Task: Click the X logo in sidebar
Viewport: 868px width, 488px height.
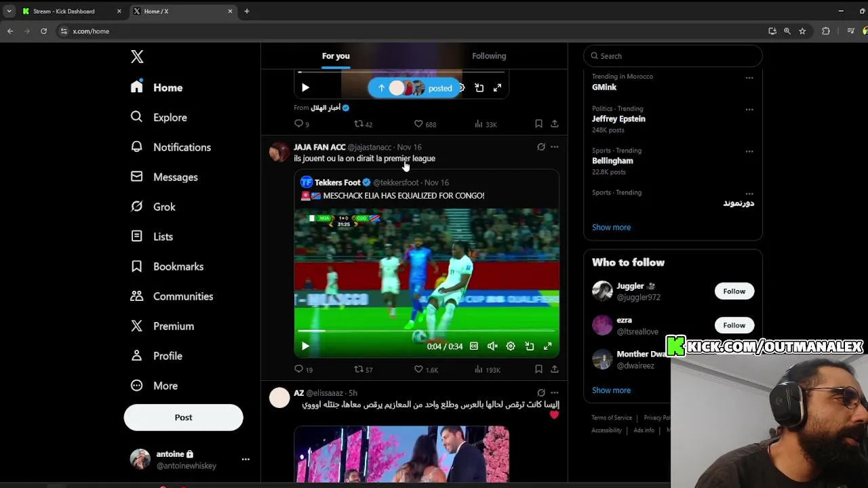Action: point(137,57)
